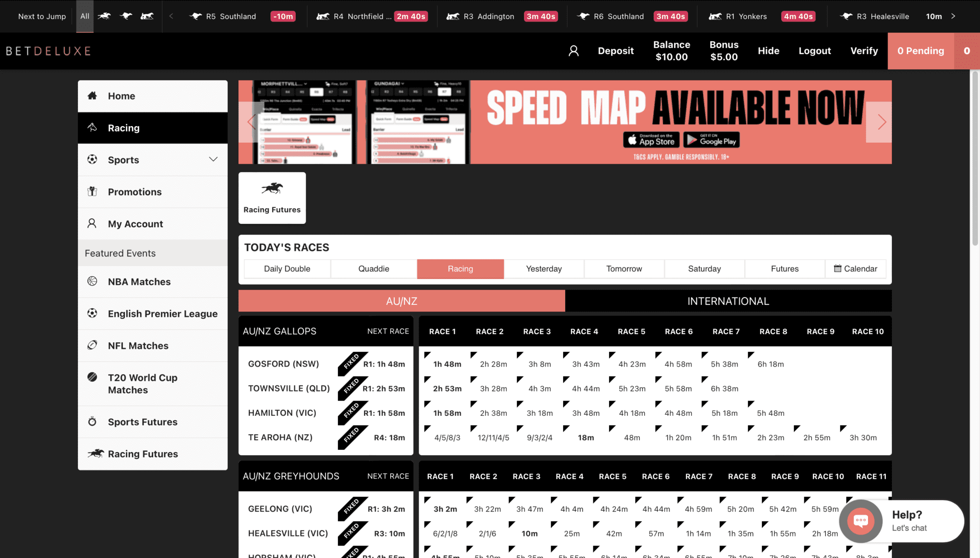980x558 pixels.
Task: Click the Promotions gift icon
Action: [92, 191]
